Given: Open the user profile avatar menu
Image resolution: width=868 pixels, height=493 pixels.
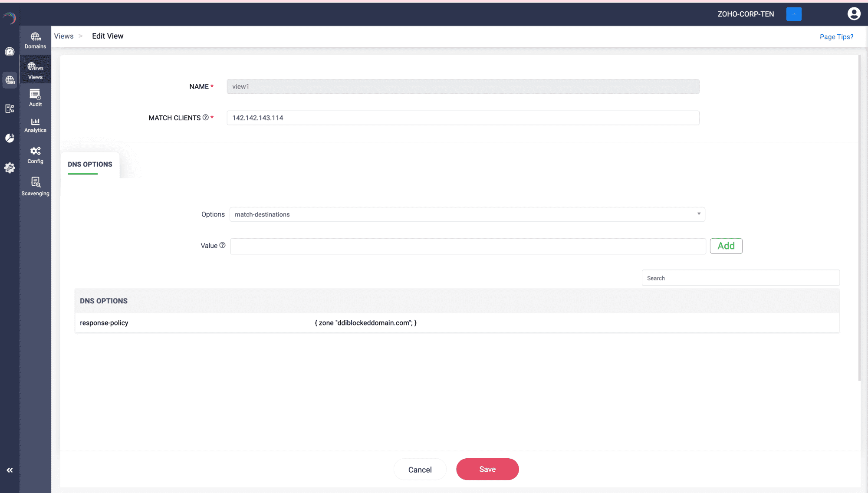Looking at the screenshot, I should coord(854,14).
